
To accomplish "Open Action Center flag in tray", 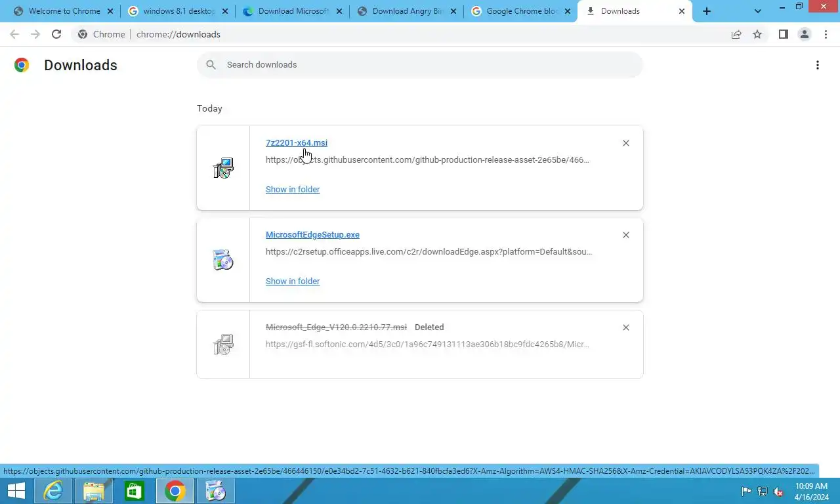I will [x=747, y=492].
